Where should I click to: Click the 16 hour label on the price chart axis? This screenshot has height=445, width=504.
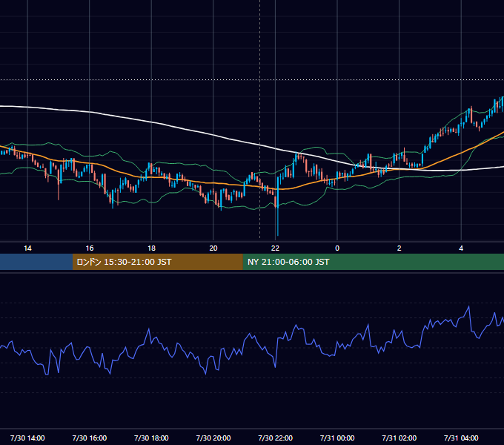[x=90, y=248]
